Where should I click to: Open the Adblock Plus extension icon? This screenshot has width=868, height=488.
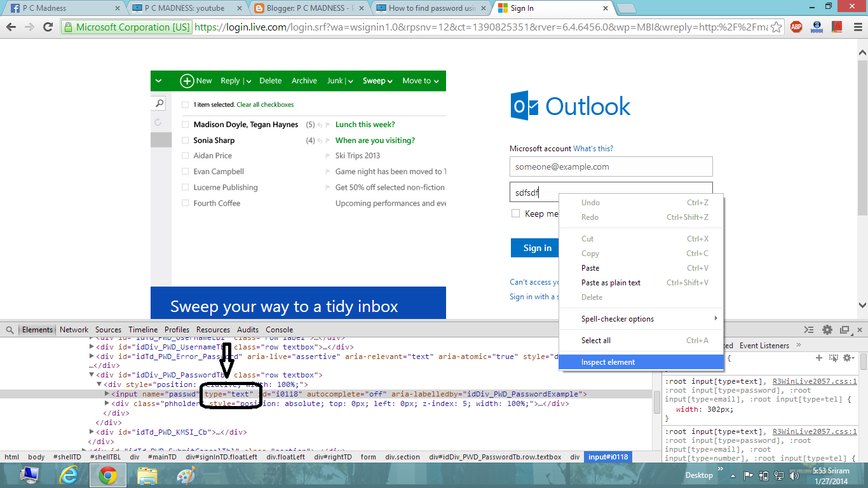[796, 27]
